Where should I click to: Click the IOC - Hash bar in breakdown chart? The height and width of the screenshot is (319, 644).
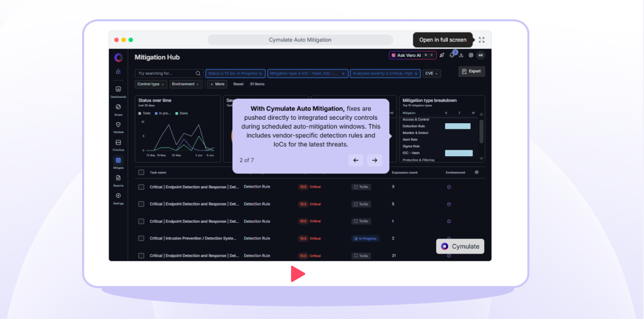click(459, 153)
